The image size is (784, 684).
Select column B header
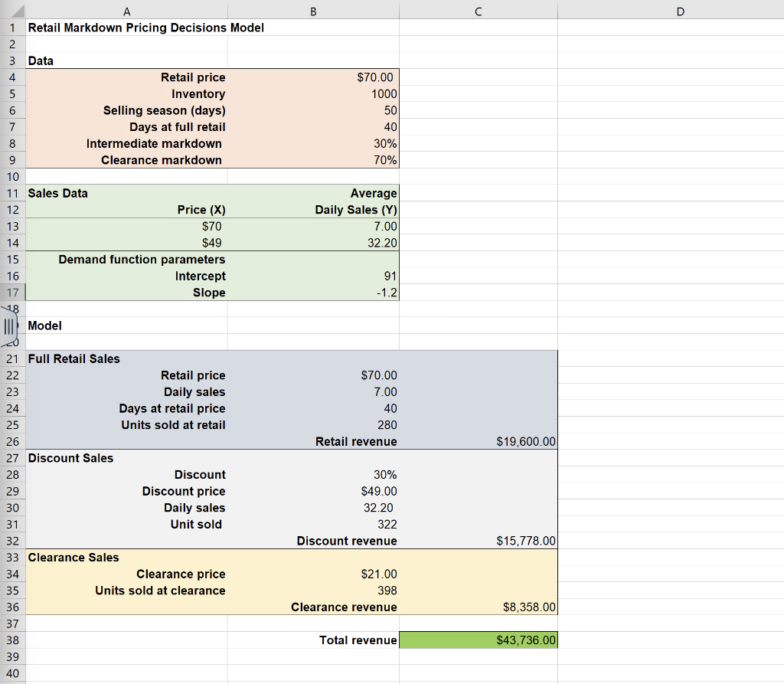coord(313,11)
